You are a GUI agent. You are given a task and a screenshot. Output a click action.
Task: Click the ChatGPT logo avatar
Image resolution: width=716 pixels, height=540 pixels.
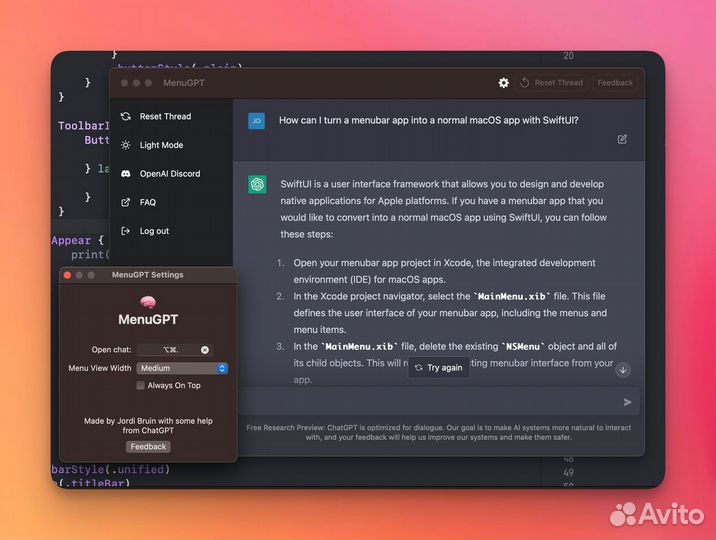[x=257, y=184]
